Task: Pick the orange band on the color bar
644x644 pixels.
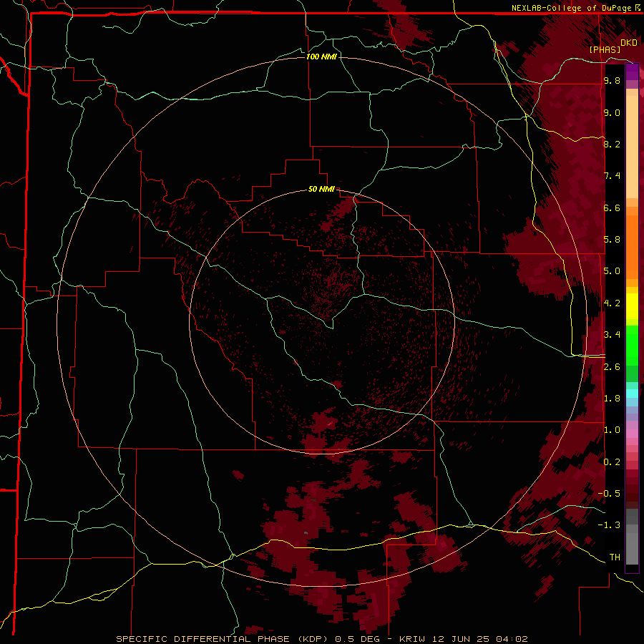Action: pyautogui.click(x=632, y=246)
